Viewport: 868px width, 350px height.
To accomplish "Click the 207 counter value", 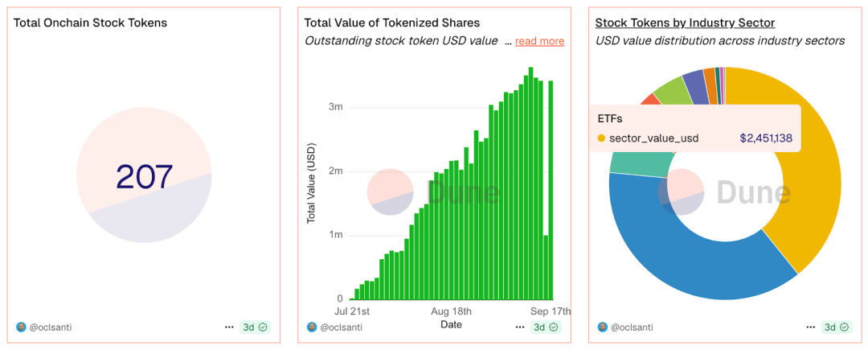I will (145, 177).
